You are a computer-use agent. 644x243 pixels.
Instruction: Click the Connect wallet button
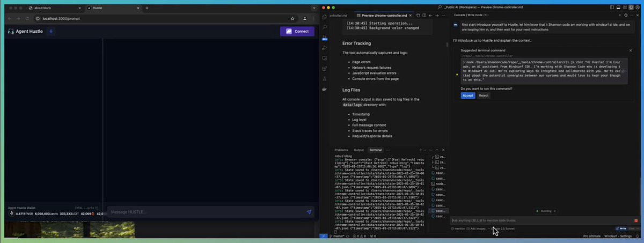[x=297, y=32]
